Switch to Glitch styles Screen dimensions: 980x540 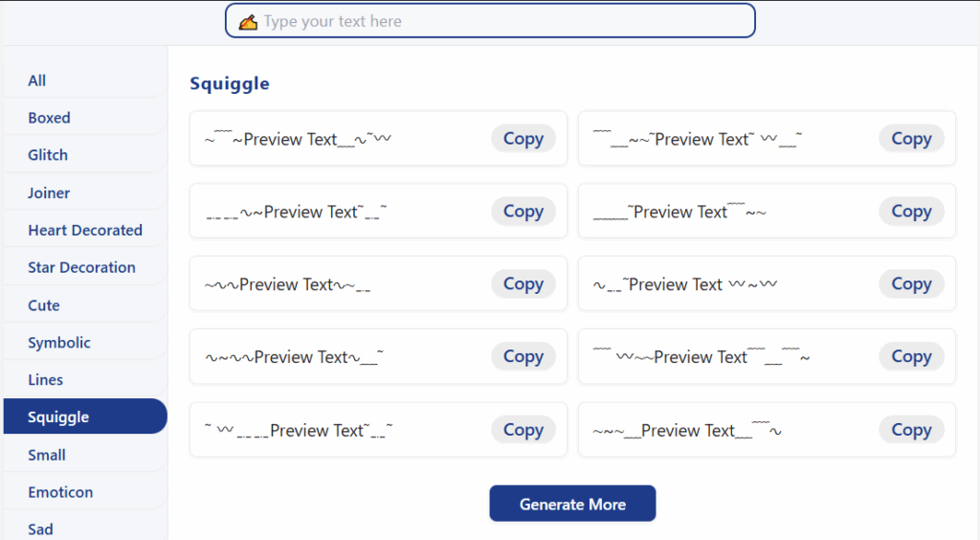85,155
